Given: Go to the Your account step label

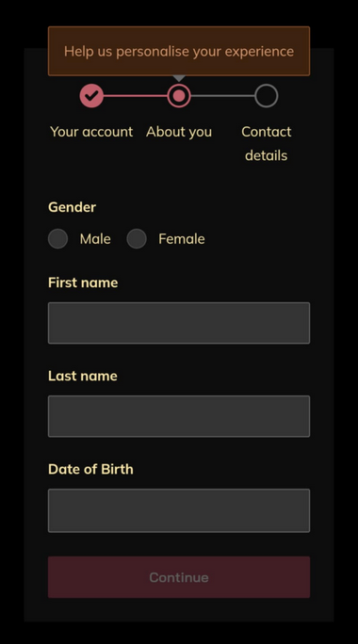Looking at the screenshot, I should coord(91,132).
